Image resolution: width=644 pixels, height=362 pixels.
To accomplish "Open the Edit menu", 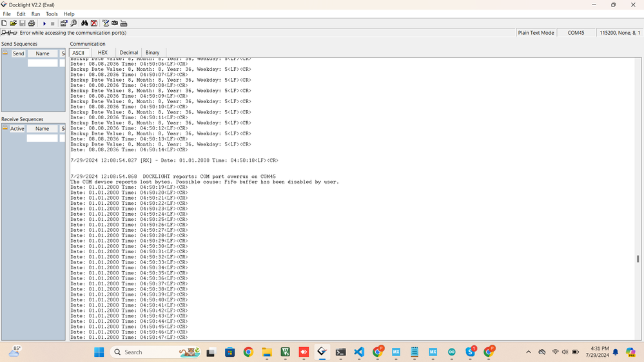I will click(x=21, y=14).
